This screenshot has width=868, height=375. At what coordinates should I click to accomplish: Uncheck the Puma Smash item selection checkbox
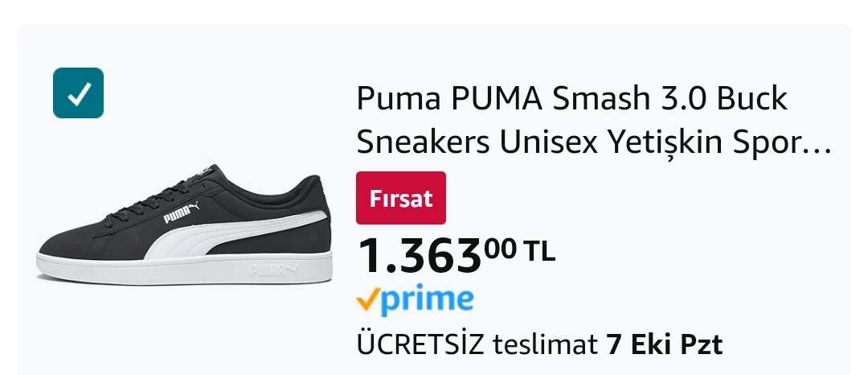click(78, 93)
